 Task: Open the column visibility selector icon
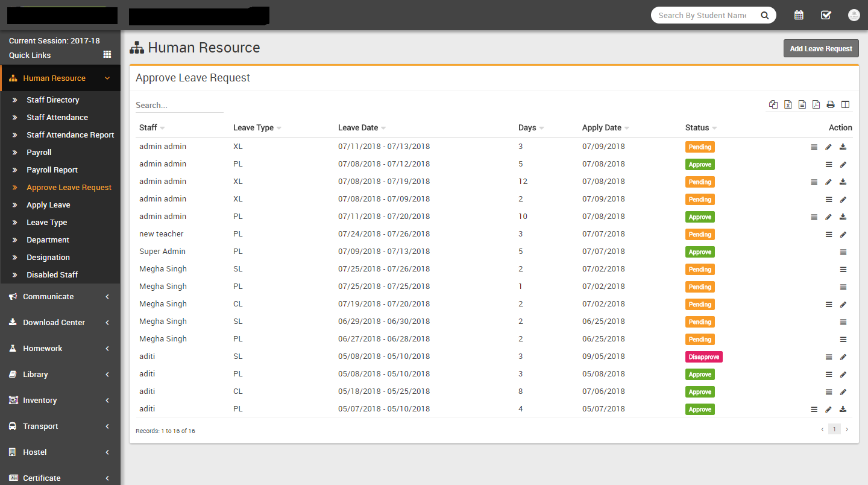[845, 105]
